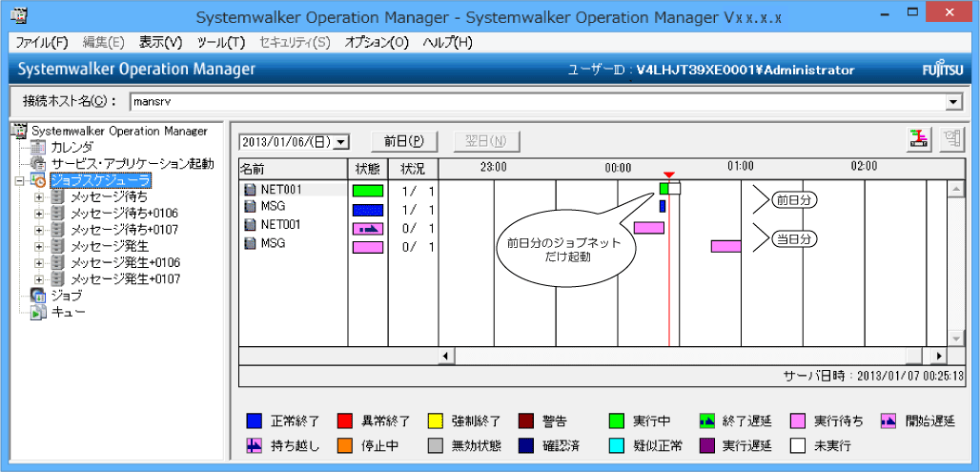Click the horizontal scrollbar right arrow
This screenshot has height=472, width=980.
939,356
